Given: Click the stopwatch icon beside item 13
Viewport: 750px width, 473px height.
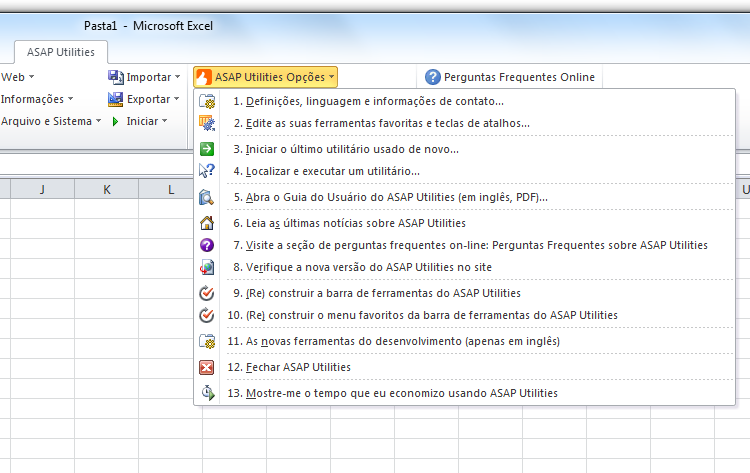Looking at the screenshot, I should point(207,393).
